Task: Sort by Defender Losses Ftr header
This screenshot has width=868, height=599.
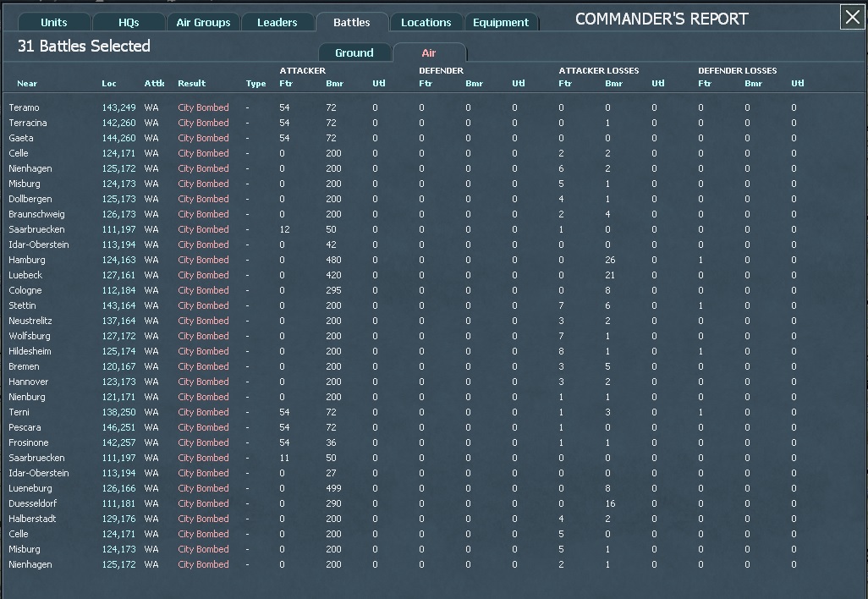Action: 704,84
